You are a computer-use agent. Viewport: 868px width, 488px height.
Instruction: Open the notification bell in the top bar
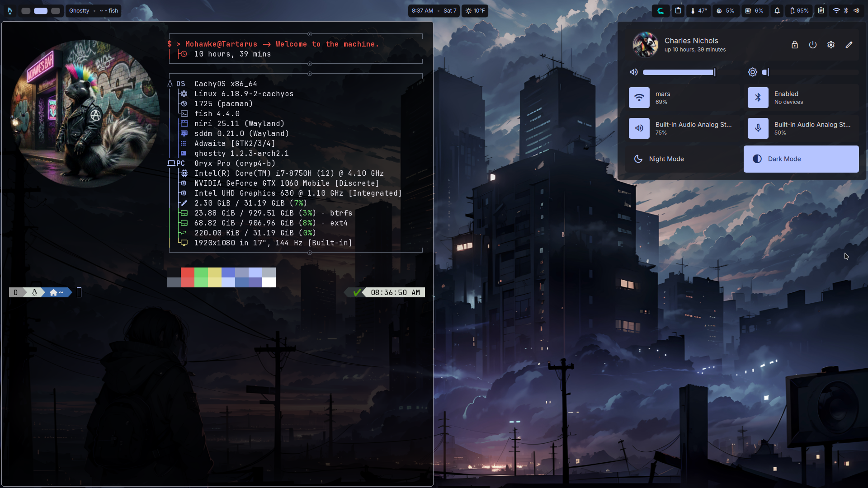[777, 10]
